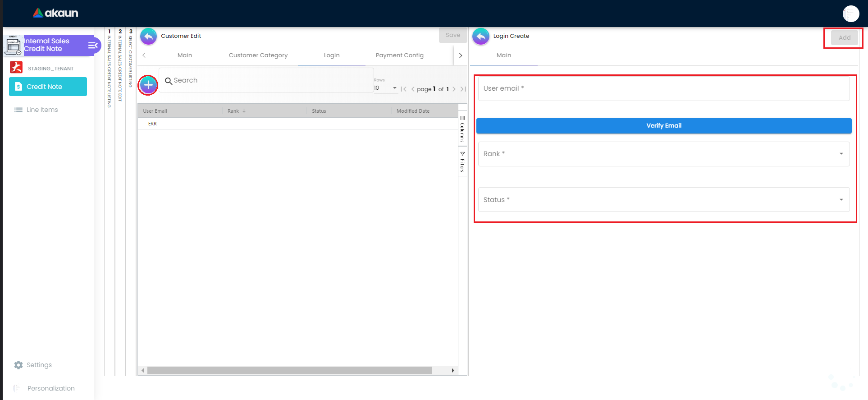Click the back arrow beside Login Create
The height and width of the screenshot is (400, 868).
[481, 37]
